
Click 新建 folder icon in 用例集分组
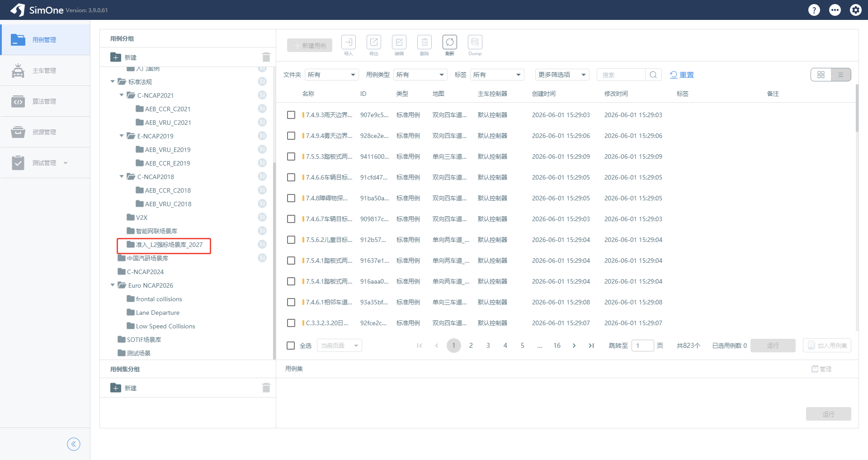(116, 388)
